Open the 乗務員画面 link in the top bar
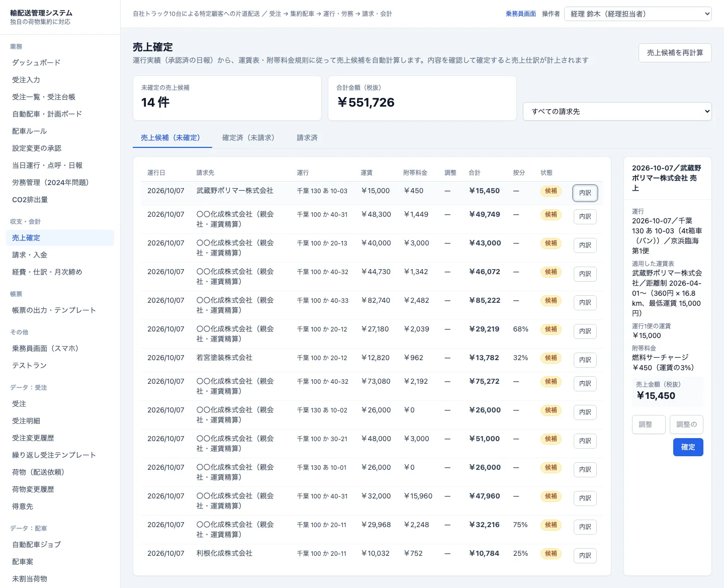The width and height of the screenshot is (724, 588). (521, 14)
